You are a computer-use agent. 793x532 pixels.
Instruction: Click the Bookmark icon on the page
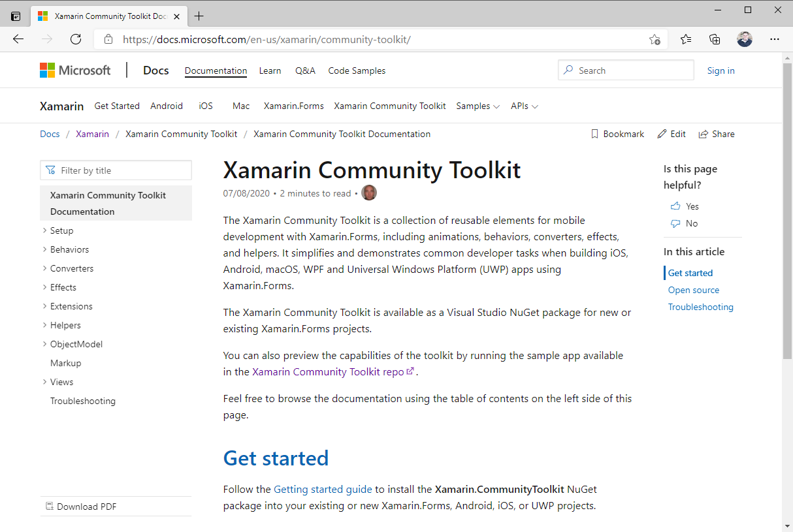click(594, 134)
